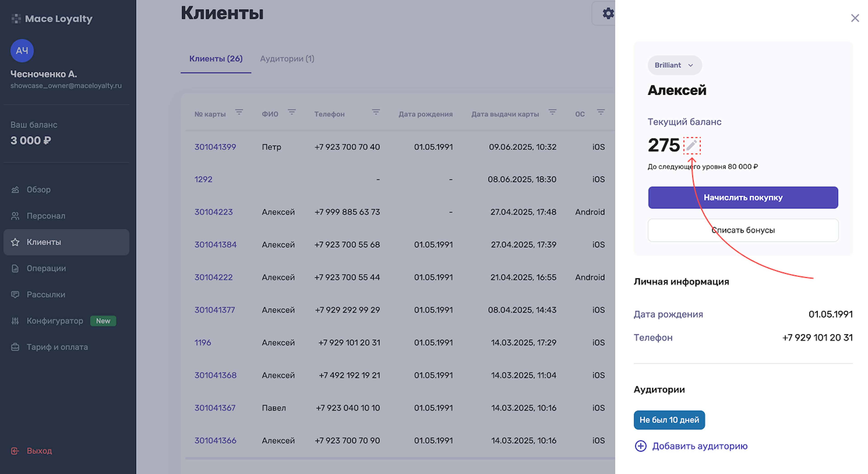Click the client name Алексей heading
The width and height of the screenshot is (868, 474).
click(677, 91)
